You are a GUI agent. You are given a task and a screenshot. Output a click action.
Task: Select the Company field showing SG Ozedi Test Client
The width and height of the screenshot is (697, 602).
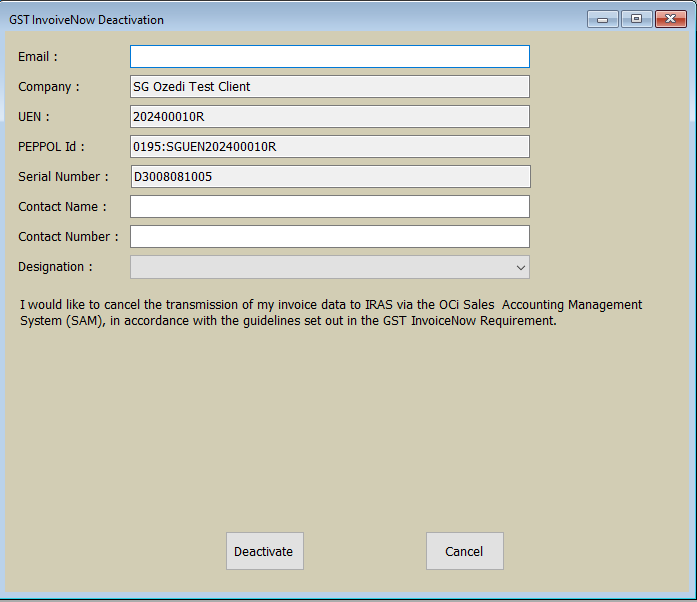tap(329, 87)
